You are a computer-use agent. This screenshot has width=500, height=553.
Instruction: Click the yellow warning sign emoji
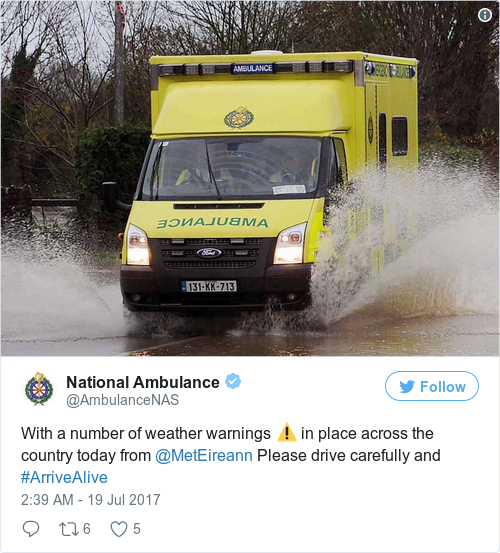pyautogui.click(x=287, y=432)
